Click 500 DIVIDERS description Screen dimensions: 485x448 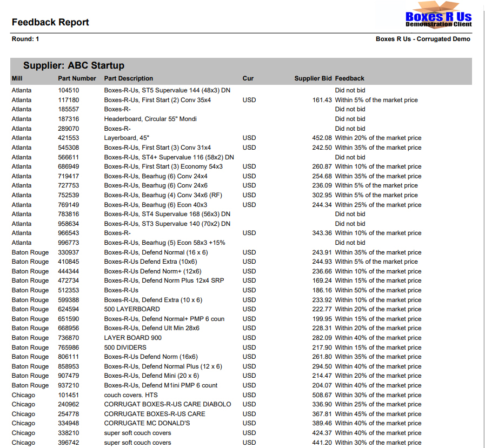pyautogui.click(x=125, y=347)
